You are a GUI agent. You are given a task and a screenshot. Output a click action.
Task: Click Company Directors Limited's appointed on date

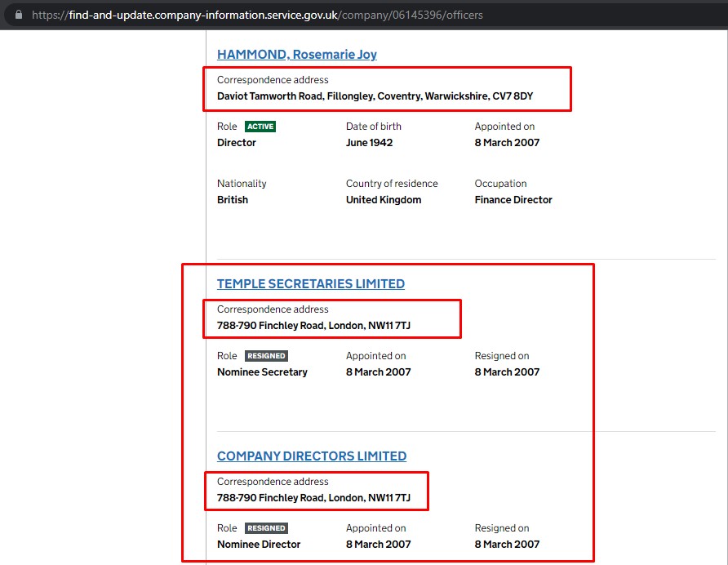tap(378, 544)
